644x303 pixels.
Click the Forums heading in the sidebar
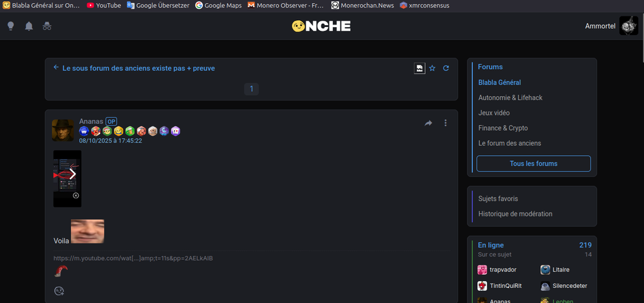pyautogui.click(x=491, y=67)
